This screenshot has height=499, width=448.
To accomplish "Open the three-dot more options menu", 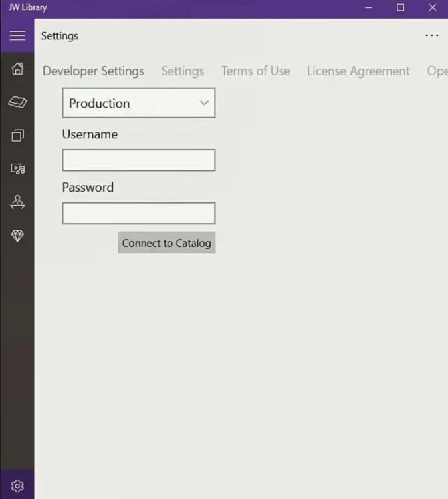I will click(432, 36).
